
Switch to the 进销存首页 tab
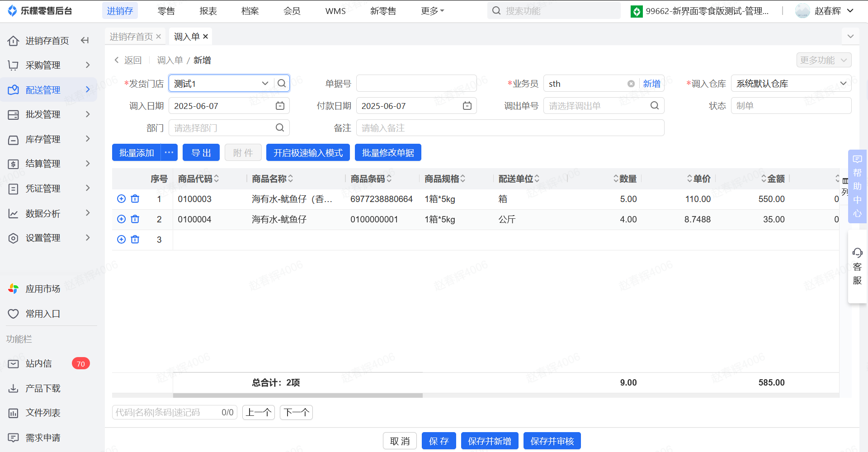click(x=131, y=37)
